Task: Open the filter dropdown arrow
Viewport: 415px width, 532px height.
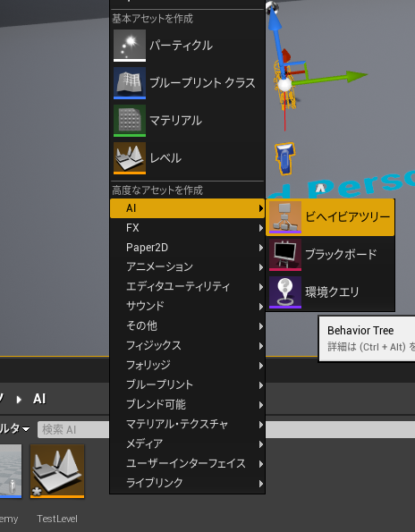Action: tap(26, 429)
